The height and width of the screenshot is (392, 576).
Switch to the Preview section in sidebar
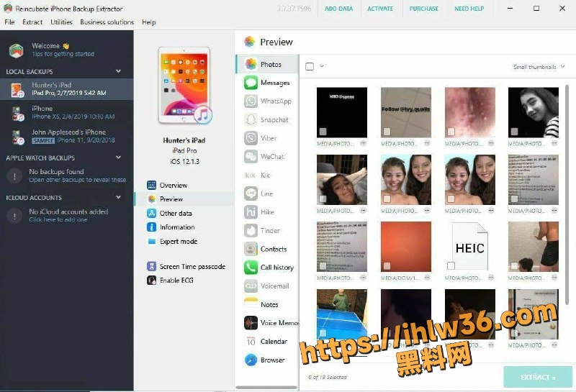coord(184,199)
